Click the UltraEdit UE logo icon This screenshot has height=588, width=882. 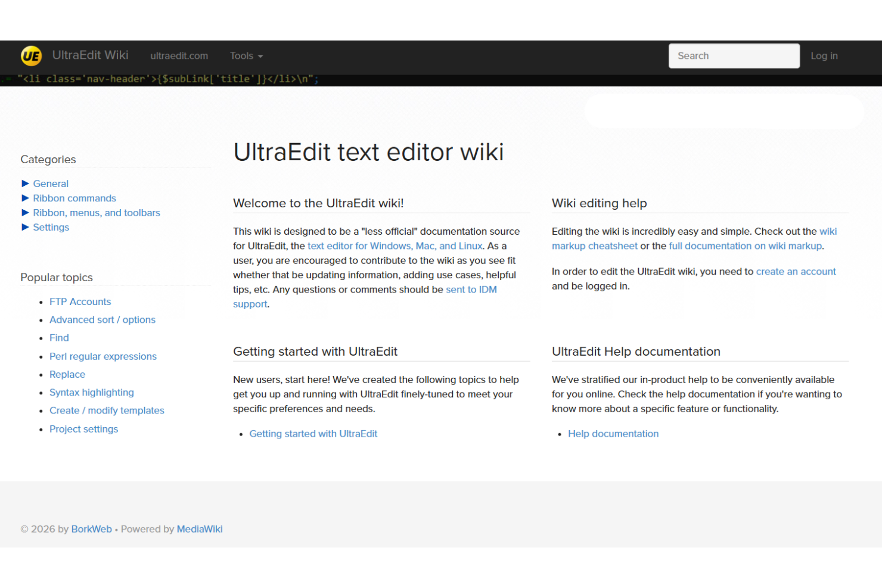pyautogui.click(x=31, y=56)
